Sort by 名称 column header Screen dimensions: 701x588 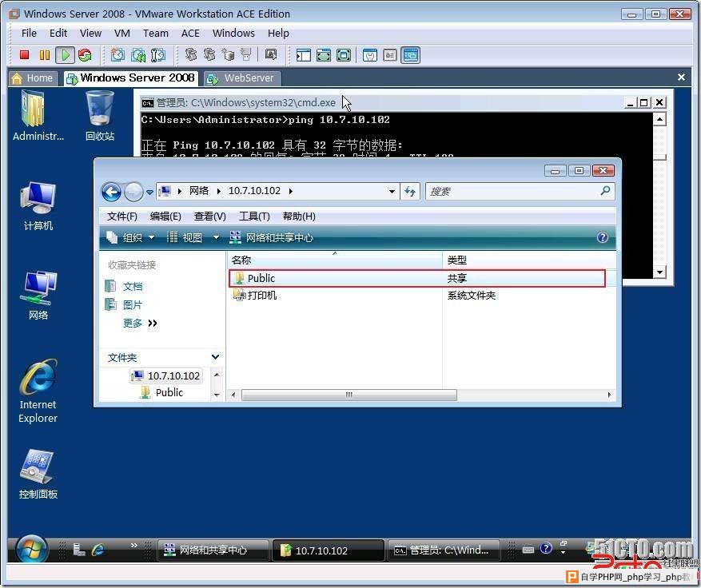[334, 260]
